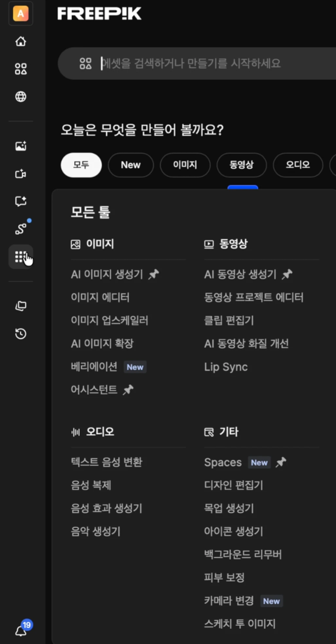The height and width of the screenshot is (644, 336).
Task: Open notifications bell with 19 badge
Action: pyautogui.click(x=21, y=630)
